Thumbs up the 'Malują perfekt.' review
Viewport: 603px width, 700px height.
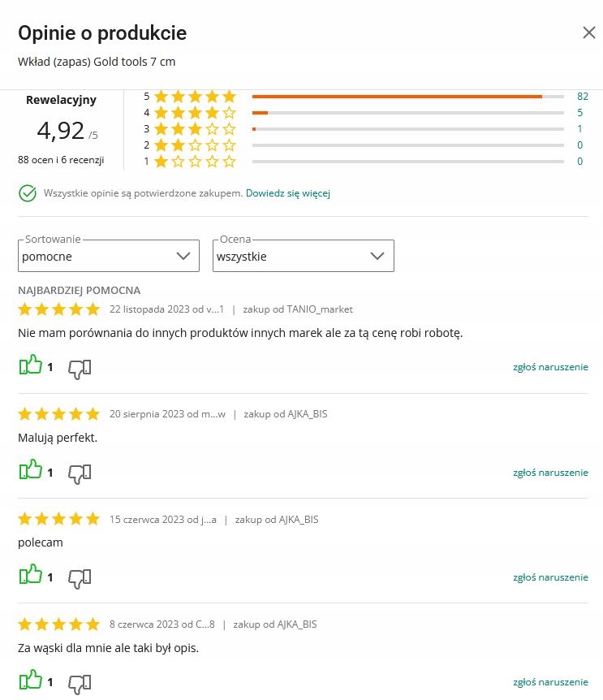[30, 471]
